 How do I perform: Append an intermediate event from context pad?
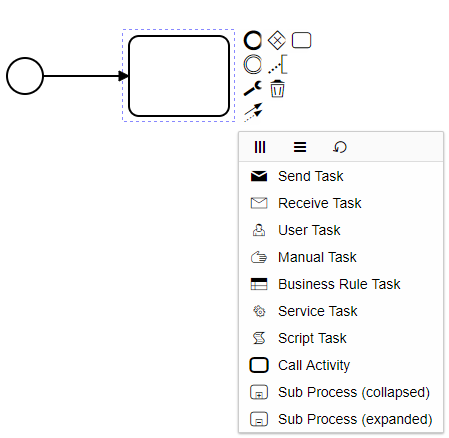[x=253, y=64]
